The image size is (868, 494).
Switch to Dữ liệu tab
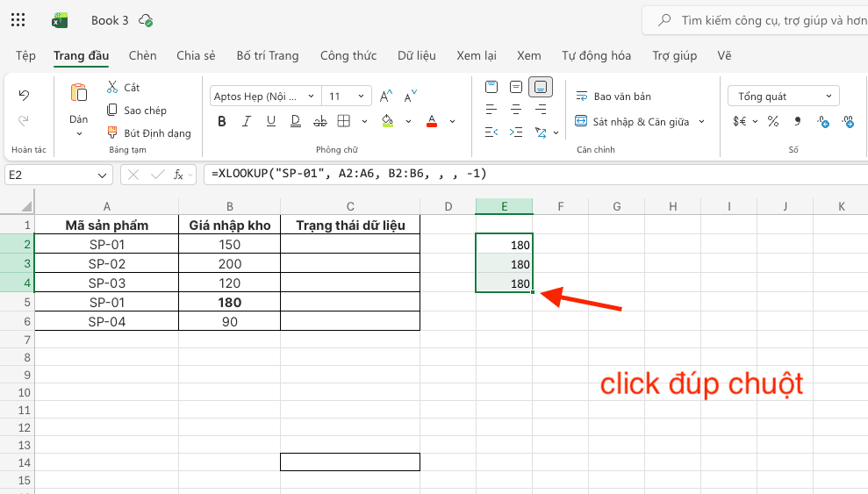pyautogui.click(x=416, y=55)
